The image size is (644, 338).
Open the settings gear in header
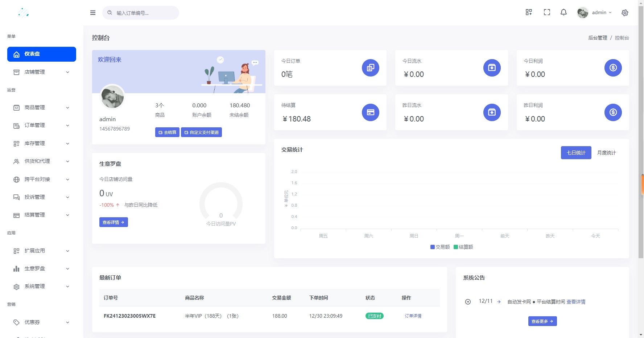click(x=625, y=13)
